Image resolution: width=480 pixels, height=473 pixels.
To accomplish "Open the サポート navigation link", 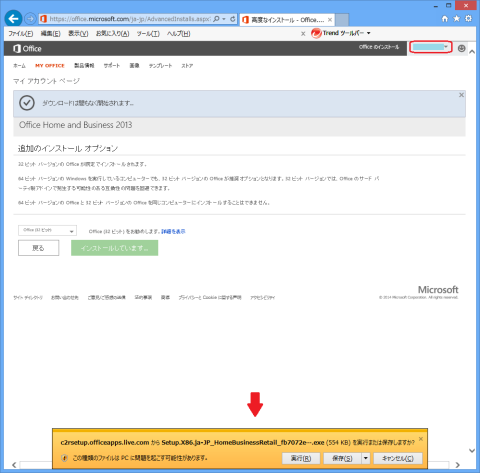I will [111, 66].
